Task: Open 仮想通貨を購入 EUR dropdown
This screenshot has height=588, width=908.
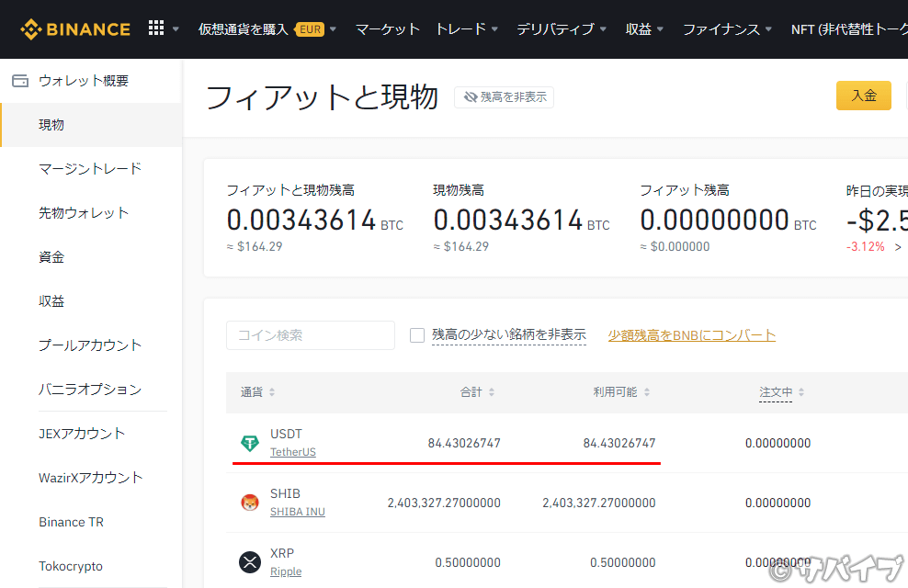Action: (x=267, y=28)
